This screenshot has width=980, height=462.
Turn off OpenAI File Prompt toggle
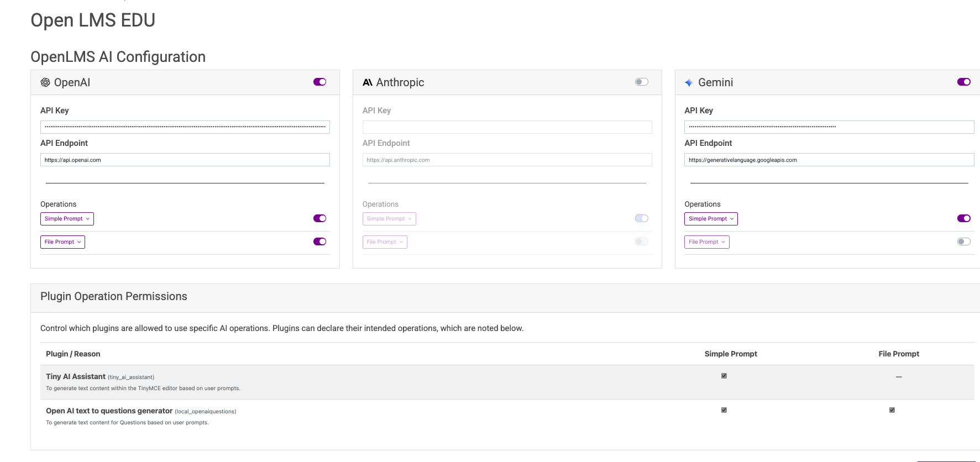(x=319, y=242)
